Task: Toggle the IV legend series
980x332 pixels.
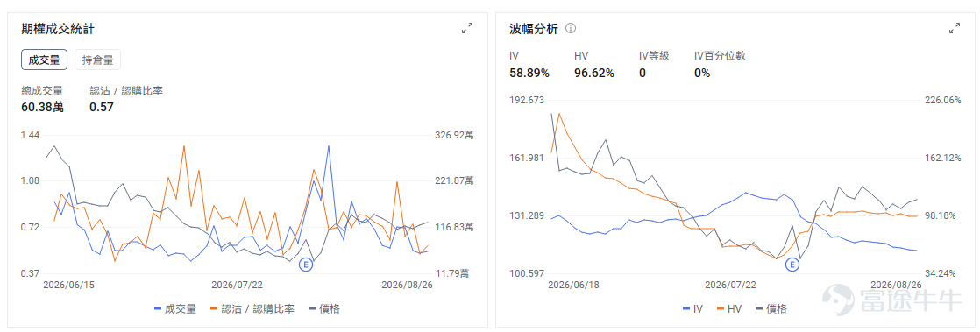Action: [692, 308]
